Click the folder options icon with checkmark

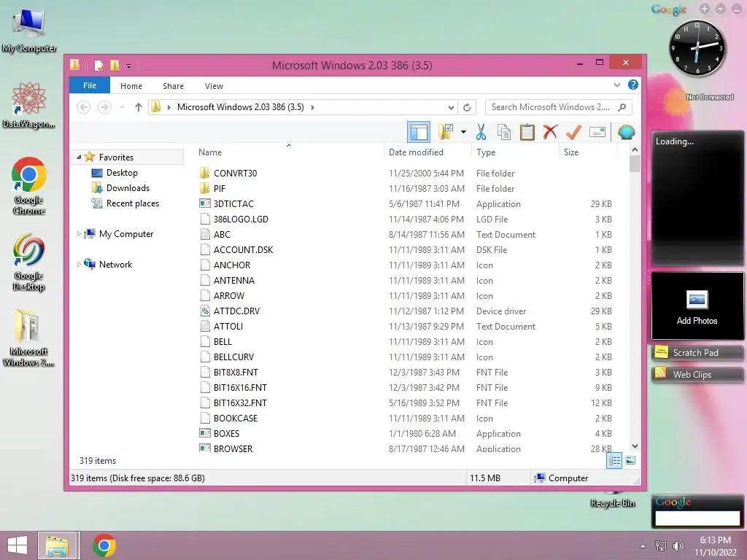coord(446,132)
